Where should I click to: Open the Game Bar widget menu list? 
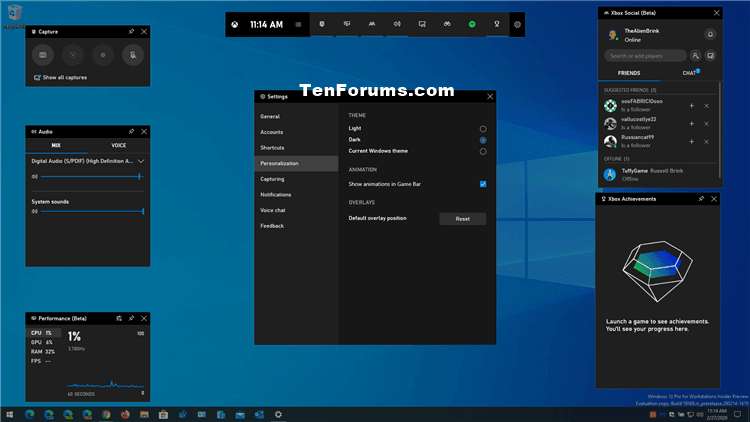299,24
